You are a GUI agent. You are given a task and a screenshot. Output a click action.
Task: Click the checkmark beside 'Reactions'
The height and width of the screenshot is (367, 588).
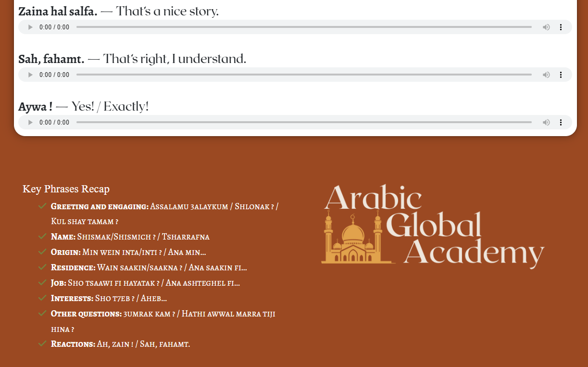(42, 344)
